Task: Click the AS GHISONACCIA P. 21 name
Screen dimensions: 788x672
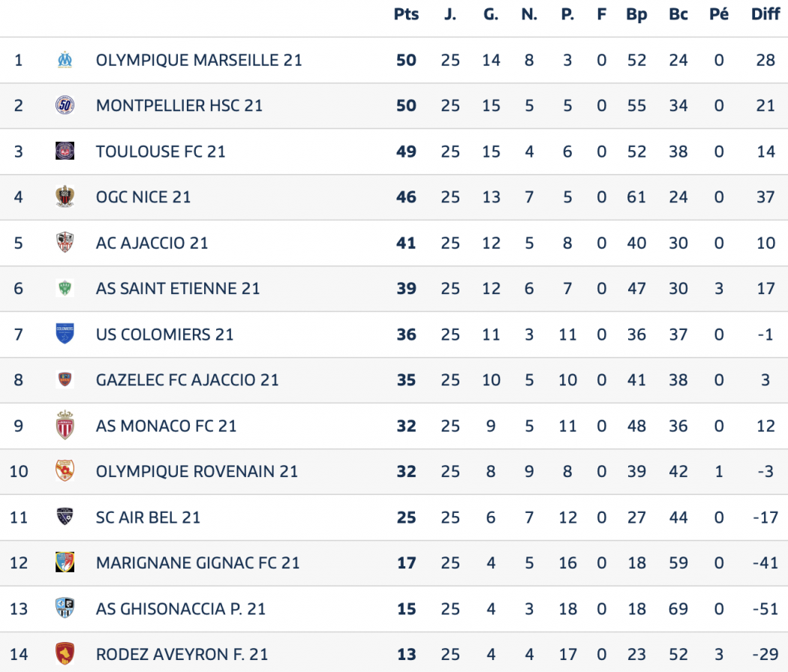Action: coord(181,609)
